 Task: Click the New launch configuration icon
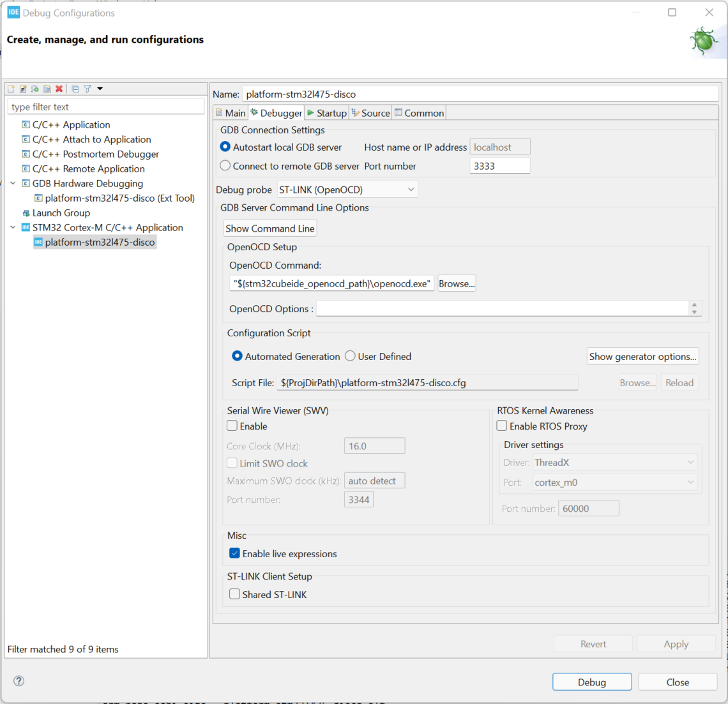(11, 89)
